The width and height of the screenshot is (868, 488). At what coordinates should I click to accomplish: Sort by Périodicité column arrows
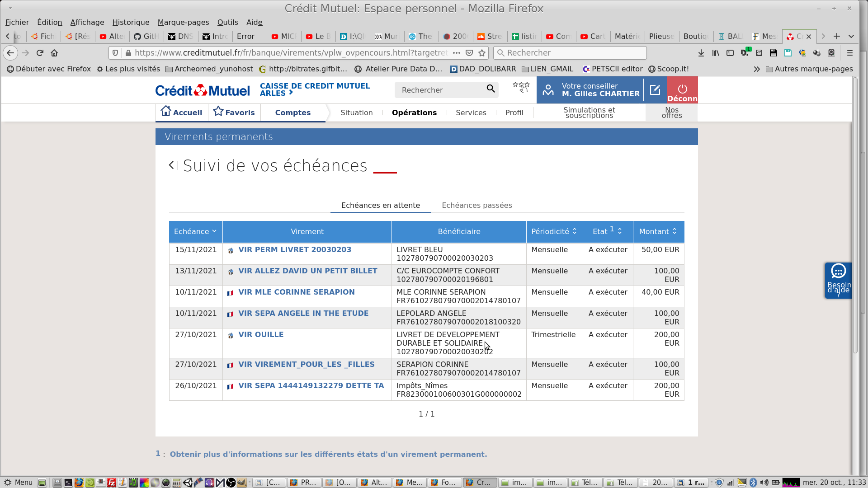(575, 231)
